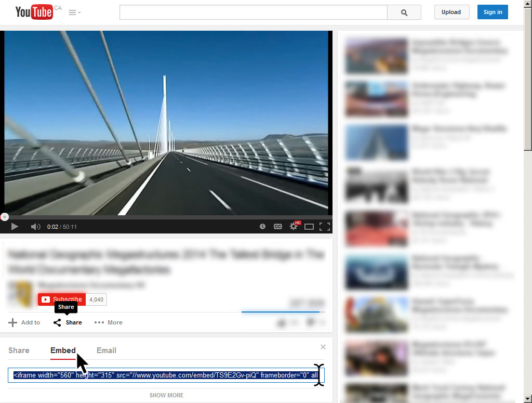Click the Watch Later clock icon

pos(262,227)
